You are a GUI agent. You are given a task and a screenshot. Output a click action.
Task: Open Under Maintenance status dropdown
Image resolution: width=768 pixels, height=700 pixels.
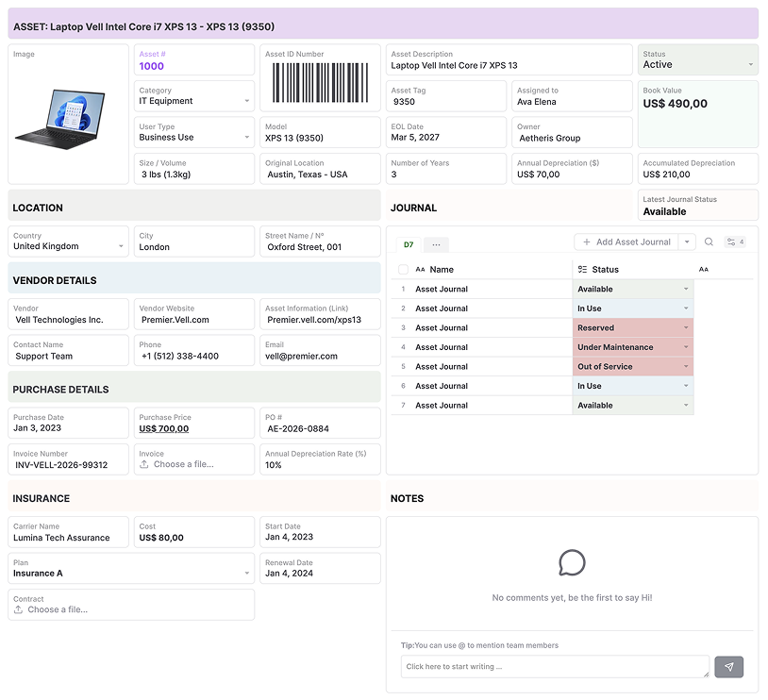point(633,347)
